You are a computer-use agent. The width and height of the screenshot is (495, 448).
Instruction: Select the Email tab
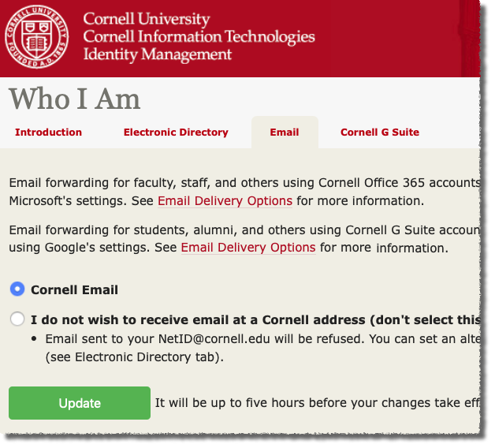click(285, 133)
